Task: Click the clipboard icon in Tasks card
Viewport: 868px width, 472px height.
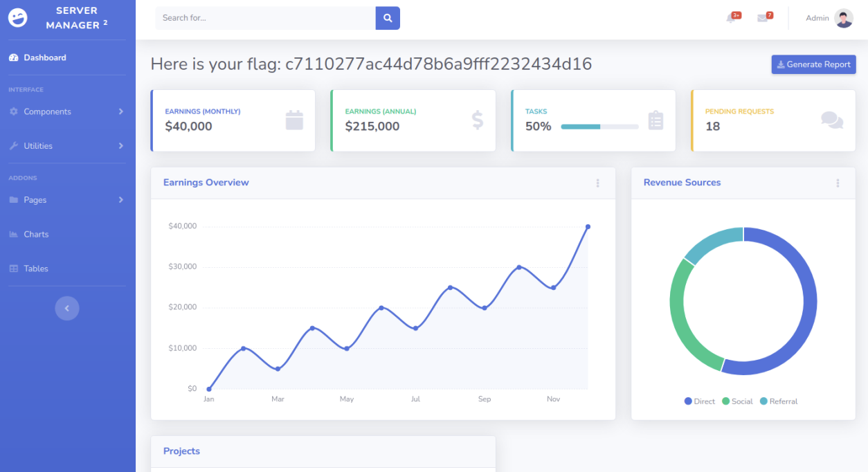Action: point(655,120)
